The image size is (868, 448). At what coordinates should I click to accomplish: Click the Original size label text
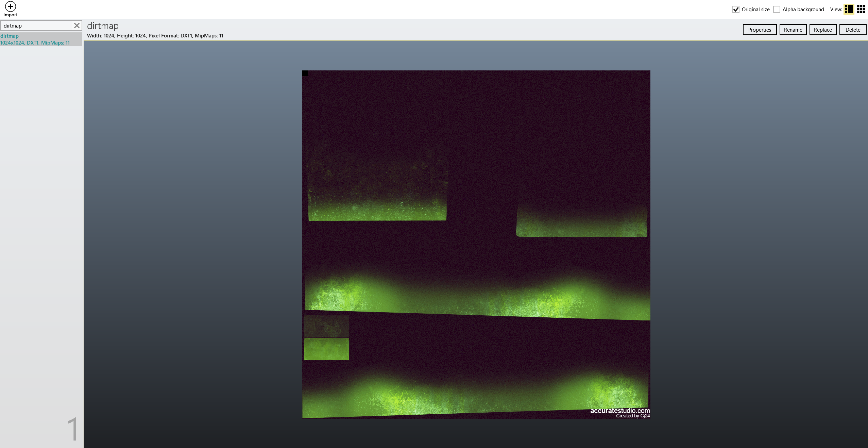tap(755, 10)
